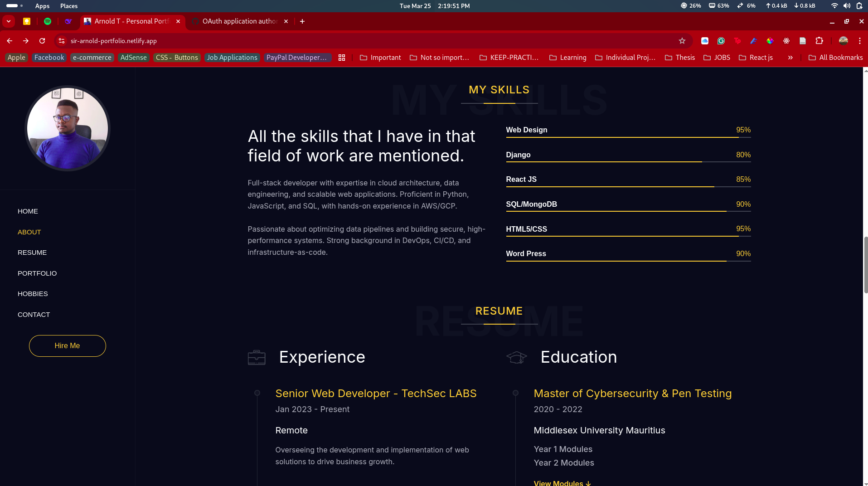The width and height of the screenshot is (868, 486).
Task: Open the Chrome three-dot menu
Action: [x=859, y=41]
